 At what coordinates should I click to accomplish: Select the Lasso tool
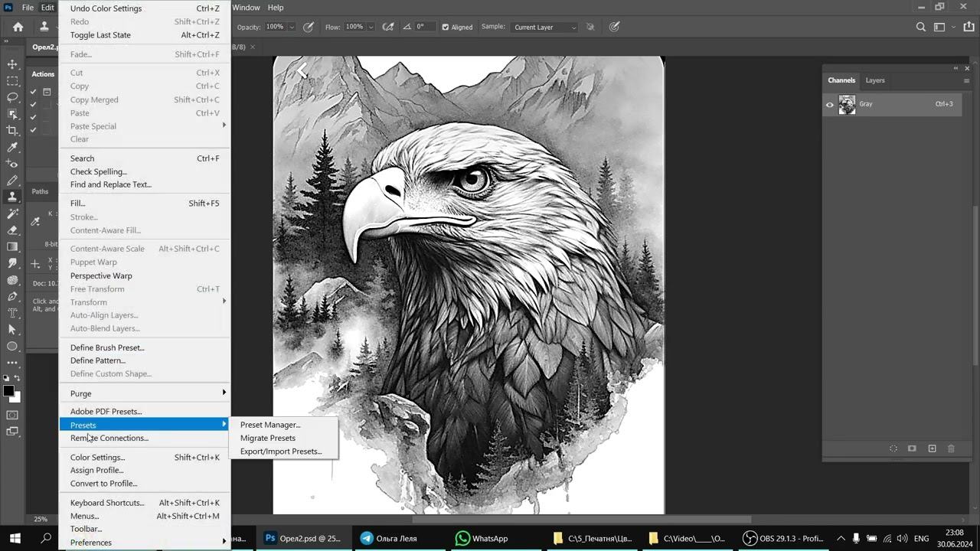(x=12, y=97)
